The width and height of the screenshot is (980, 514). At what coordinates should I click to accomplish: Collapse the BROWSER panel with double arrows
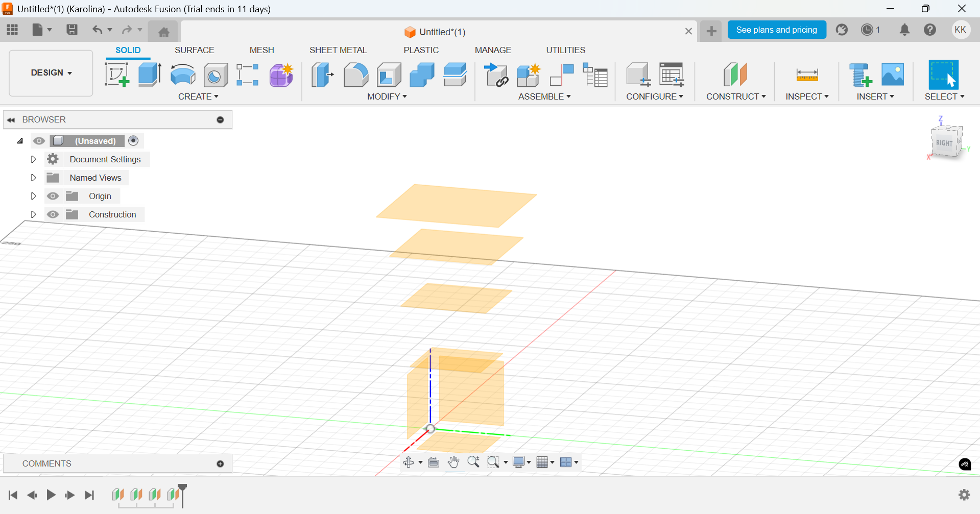[x=11, y=120]
